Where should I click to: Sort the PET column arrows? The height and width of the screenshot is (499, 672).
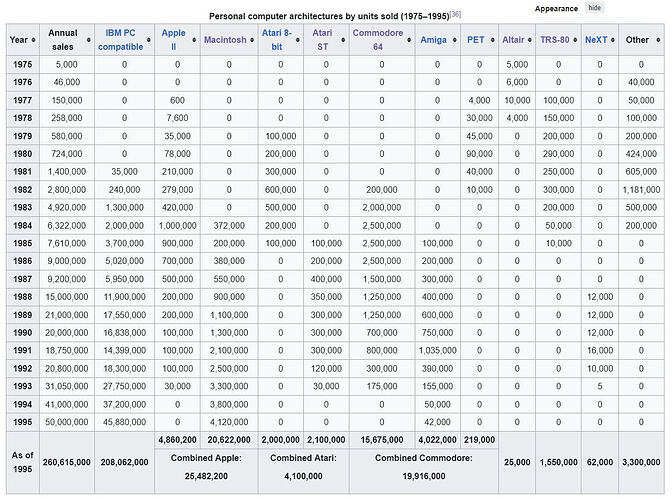click(x=492, y=40)
